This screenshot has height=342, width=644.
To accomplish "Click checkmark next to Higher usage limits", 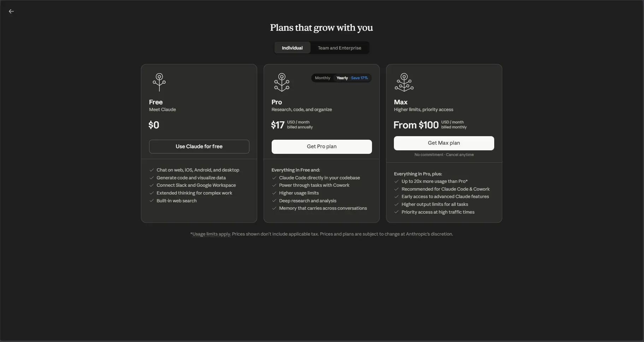I will pos(274,193).
